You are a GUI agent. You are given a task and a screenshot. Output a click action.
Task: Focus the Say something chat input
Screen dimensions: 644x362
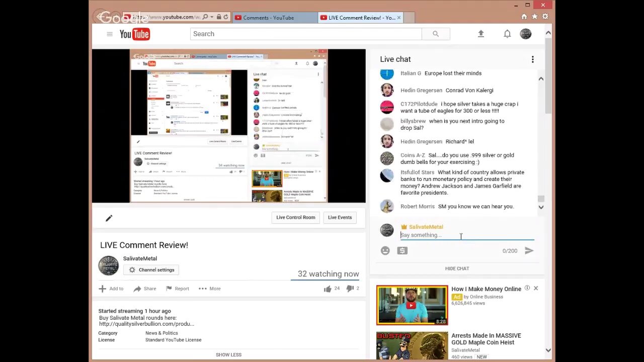tap(467, 235)
